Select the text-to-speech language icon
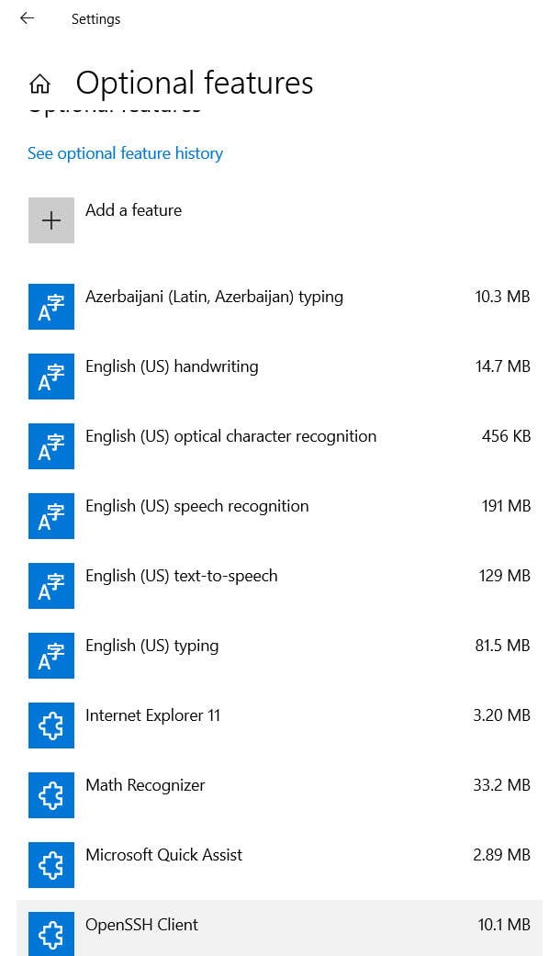This screenshot has width=560, height=956. click(x=51, y=586)
